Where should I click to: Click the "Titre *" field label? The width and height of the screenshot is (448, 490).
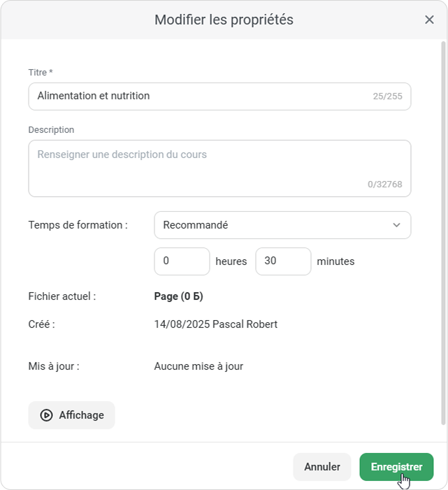(41, 73)
